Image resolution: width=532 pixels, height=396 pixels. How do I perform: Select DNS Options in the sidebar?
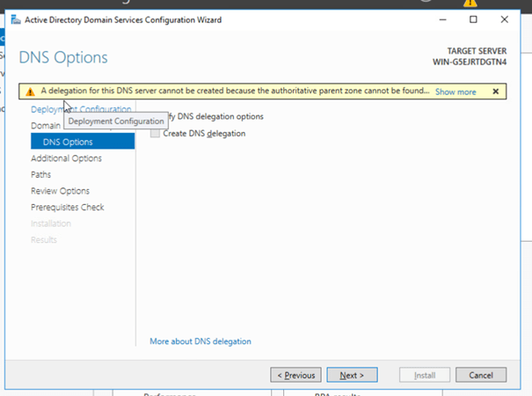[x=67, y=143]
